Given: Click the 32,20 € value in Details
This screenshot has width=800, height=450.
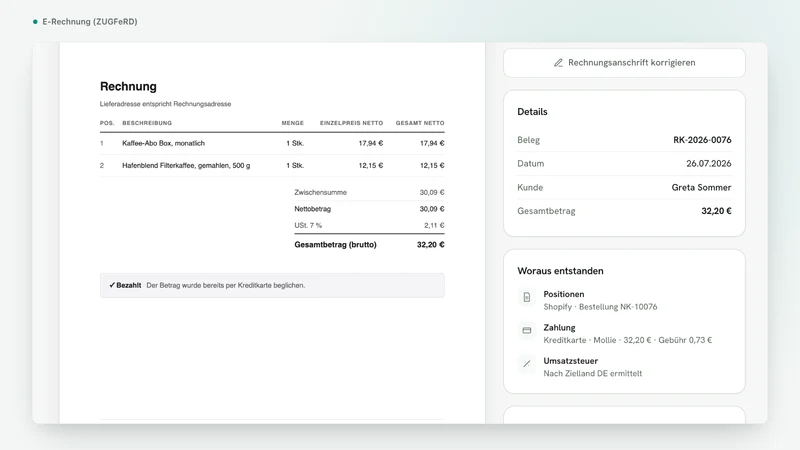Looking at the screenshot, I should (716, 211).
